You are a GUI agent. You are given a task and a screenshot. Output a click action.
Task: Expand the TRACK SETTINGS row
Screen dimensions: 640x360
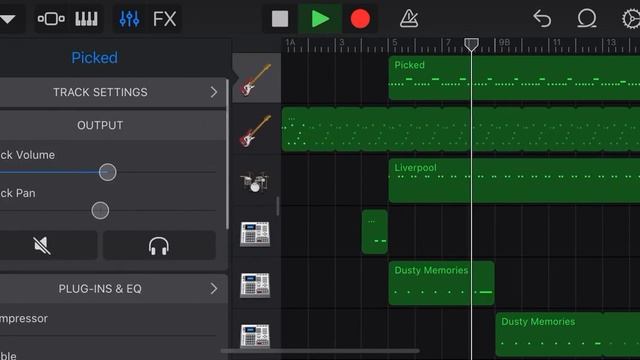point(112,92)
